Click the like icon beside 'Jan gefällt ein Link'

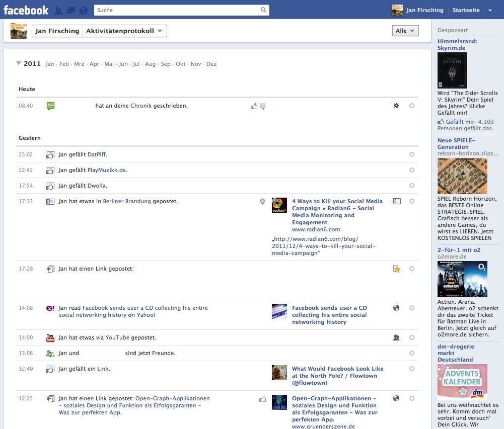(50, 369)
